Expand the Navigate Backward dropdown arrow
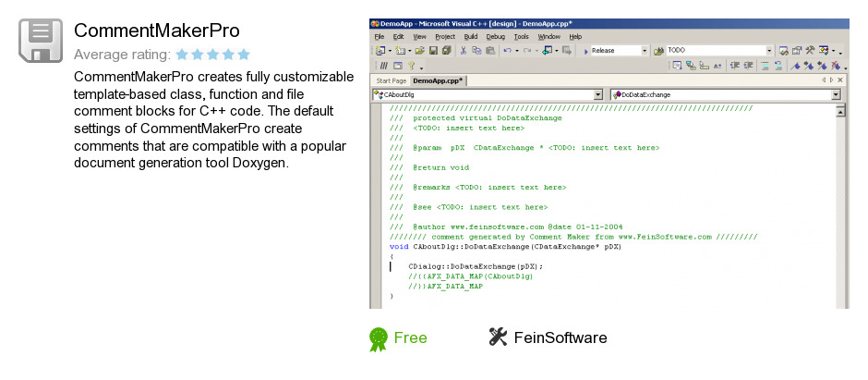This screenshot has width=868, height=380. point(556,51)
